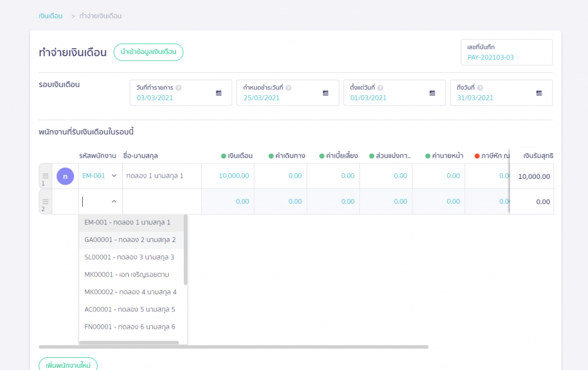Collapse the open employee dropdown in row 2
Image resolution: width=588 pixels, height=370 pixels.
click(x=114, y=201)
